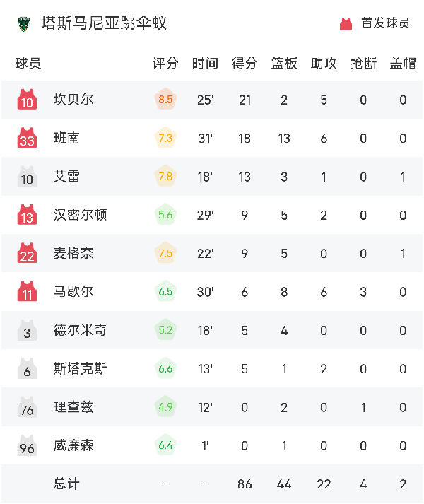The height and width of the screenshot is (504, 424).
Task: Click 班南's number 33 jersey icon
Action: point(27,139)
